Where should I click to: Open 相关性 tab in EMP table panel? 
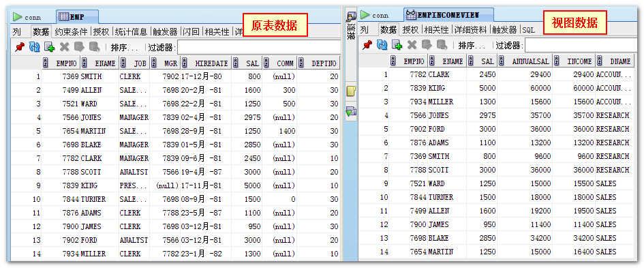click(217, 31)
